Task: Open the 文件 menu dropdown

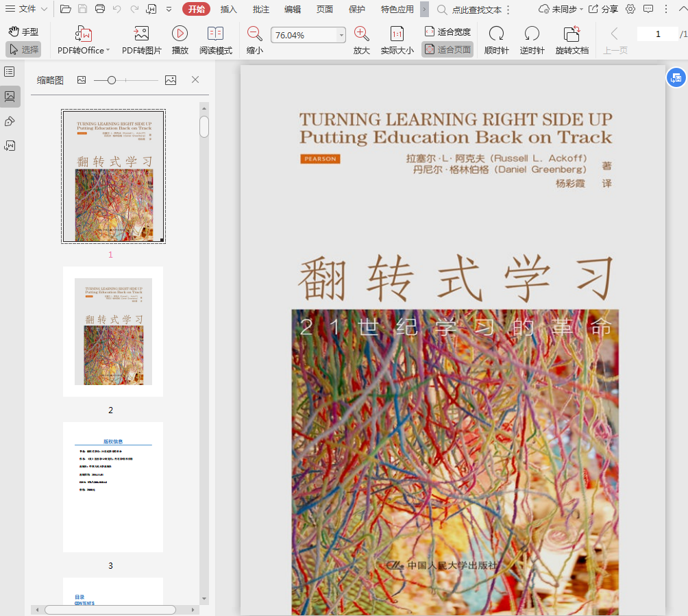Action: (x=27, y=9)
